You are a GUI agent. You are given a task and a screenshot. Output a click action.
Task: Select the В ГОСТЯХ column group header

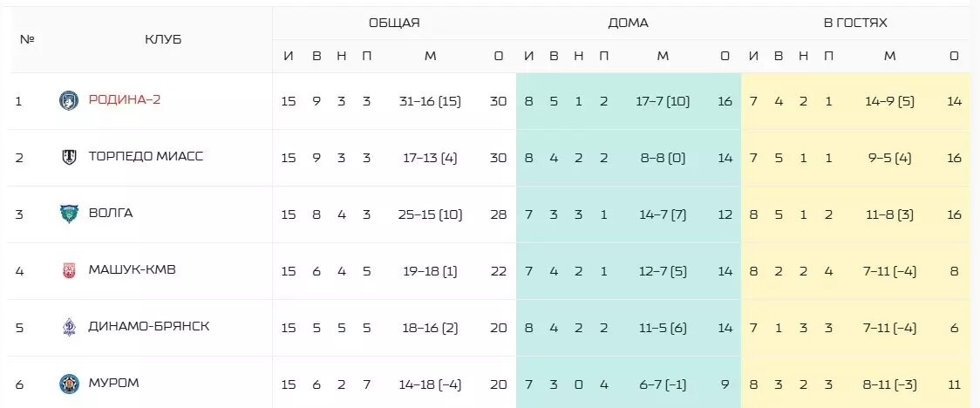[x=855, y=24]
